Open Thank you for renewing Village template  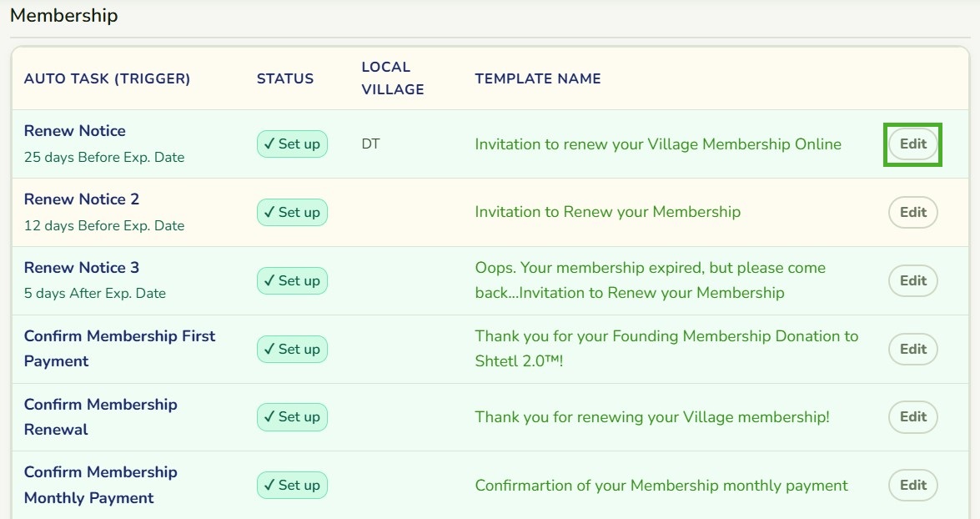pyautogui.click(x=652, y=417)
